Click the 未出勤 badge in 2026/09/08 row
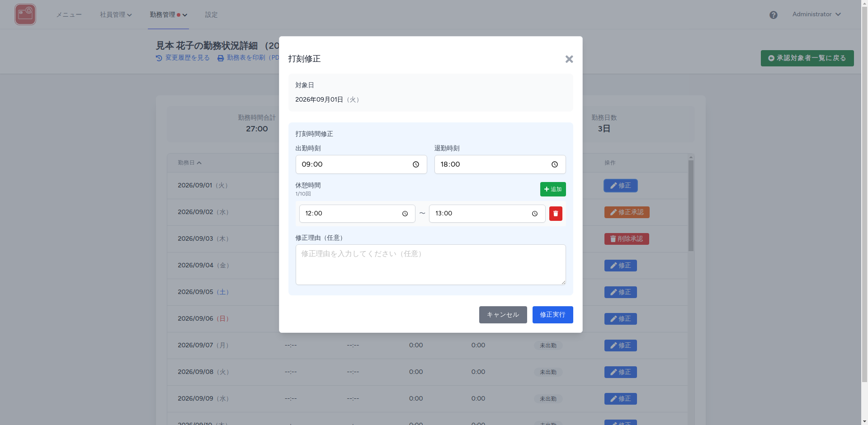 coord(548,372)
